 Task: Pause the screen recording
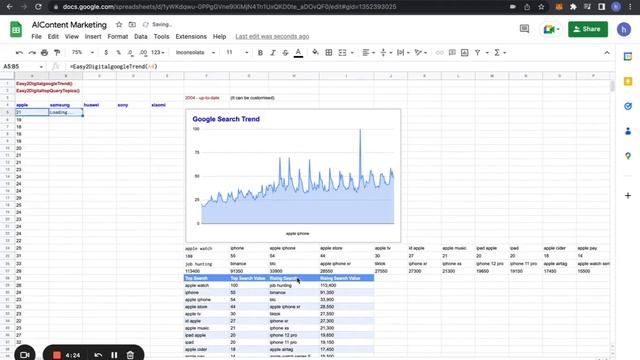coord(114,355)
